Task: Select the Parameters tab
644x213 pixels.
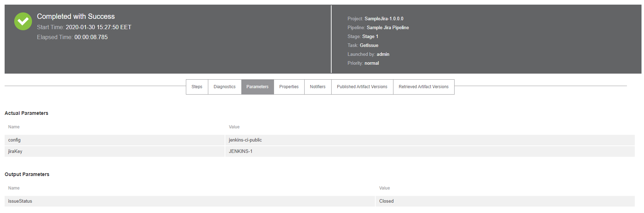Action: coord(257,87)
